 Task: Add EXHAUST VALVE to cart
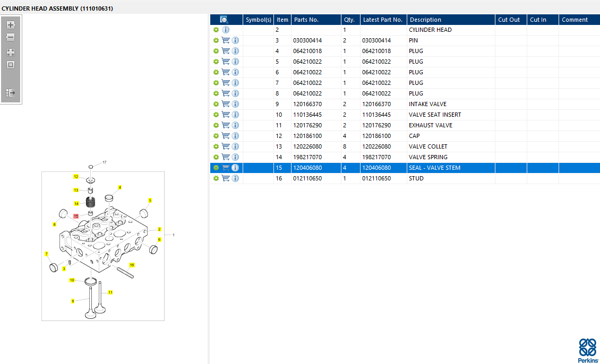click(x=226, y=125)
